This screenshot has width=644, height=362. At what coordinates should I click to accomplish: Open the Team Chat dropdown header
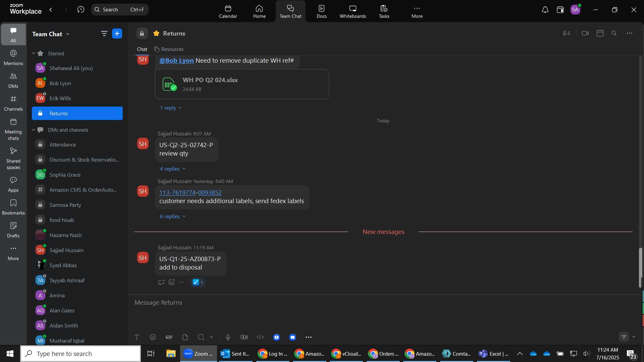[51, 34]
